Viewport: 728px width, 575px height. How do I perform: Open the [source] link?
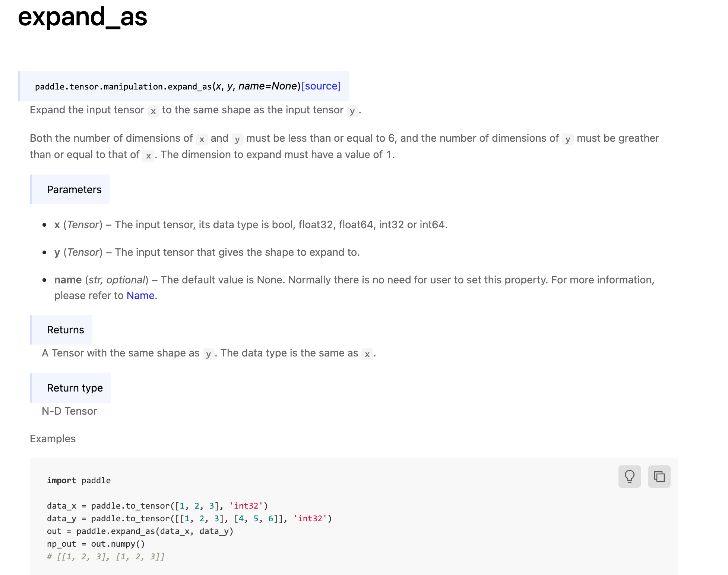tap(321, 86)
